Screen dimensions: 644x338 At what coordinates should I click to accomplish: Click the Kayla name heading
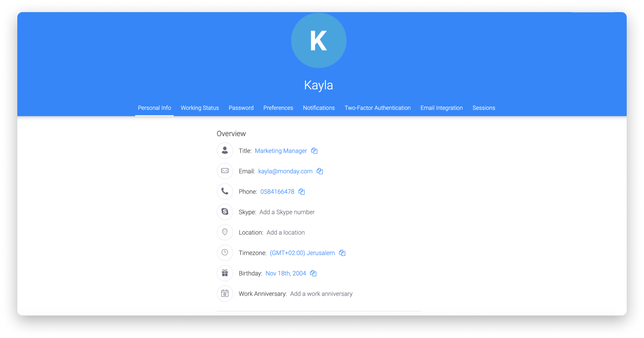coord(318,85)
